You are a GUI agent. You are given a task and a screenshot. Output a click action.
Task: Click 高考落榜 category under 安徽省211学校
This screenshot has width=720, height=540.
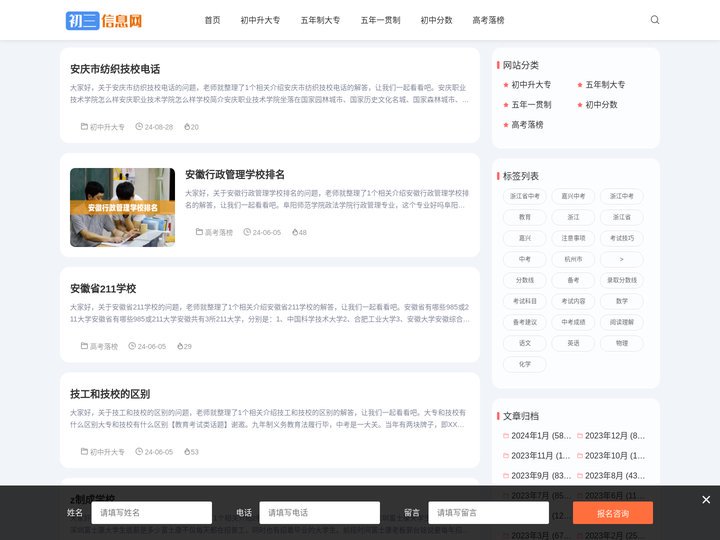pyautogui.click(x=104, y=346)
